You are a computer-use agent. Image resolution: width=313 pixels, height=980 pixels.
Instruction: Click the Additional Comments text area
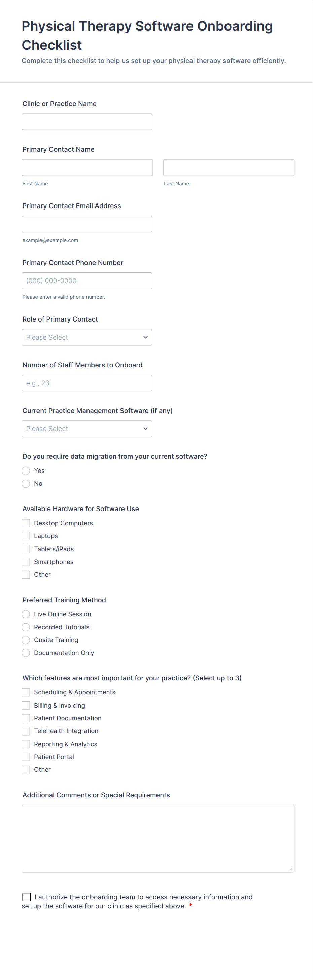click(158, 838)
